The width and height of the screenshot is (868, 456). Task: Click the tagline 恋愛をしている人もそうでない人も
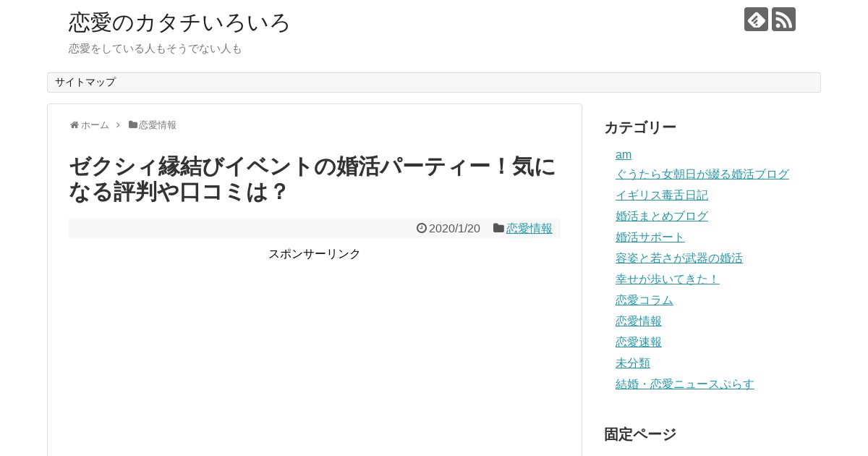(x=156, y=48)
